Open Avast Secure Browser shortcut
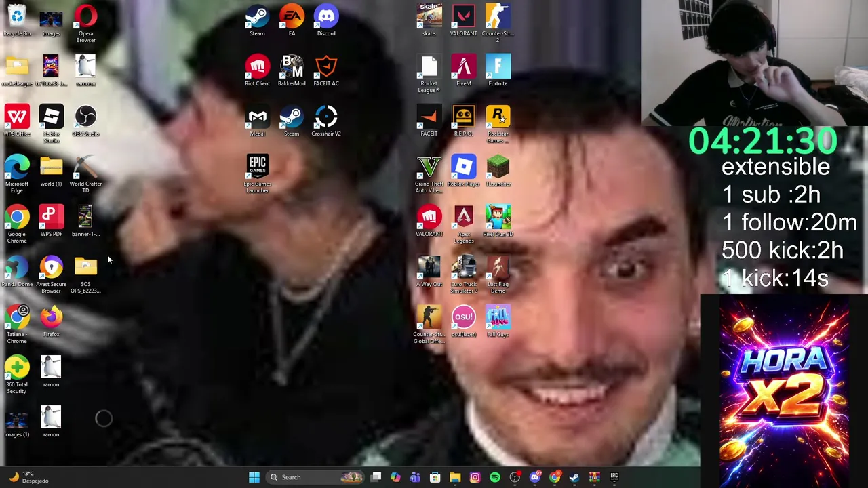The height and width of the screenshot is (488, 868). pos(52,274)
